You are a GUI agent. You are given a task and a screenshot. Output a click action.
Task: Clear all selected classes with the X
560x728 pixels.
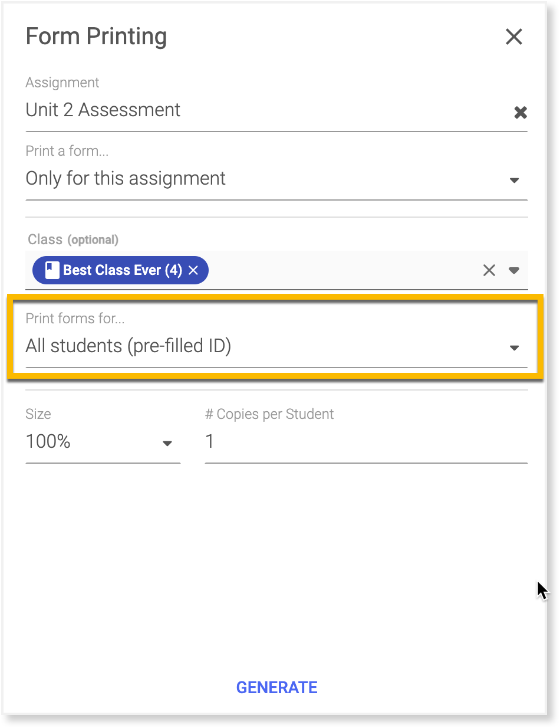pos(489,270)
